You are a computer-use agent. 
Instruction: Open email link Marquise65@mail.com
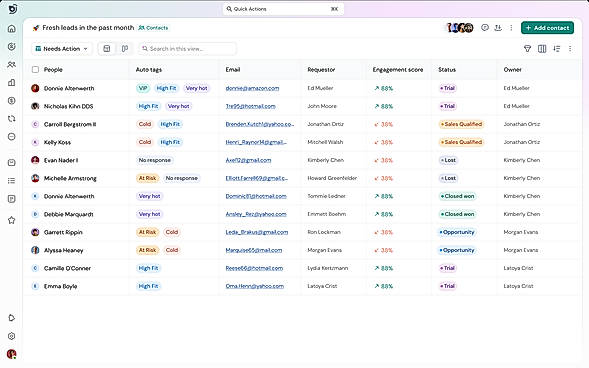coord(254,250)
